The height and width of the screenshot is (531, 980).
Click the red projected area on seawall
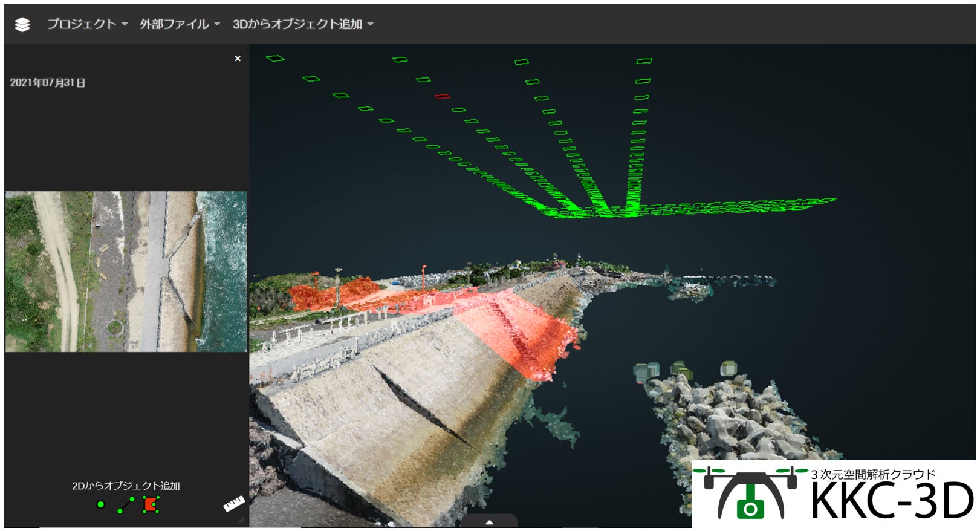[x=519, y=336]
